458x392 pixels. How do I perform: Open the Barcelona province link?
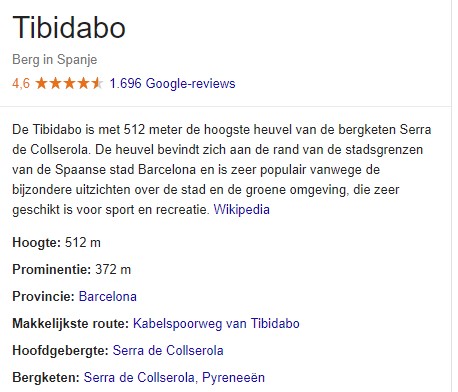coord(108,296)
